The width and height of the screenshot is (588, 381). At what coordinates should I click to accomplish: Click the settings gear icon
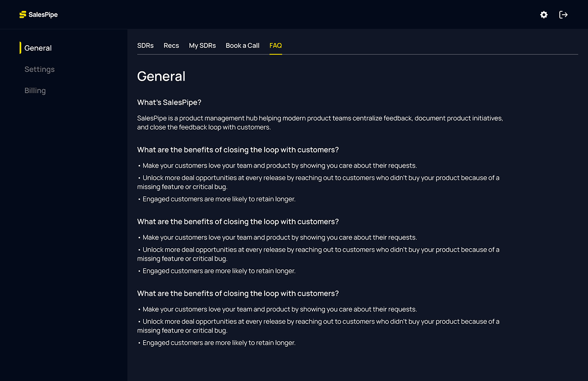(x=543, y=15)
